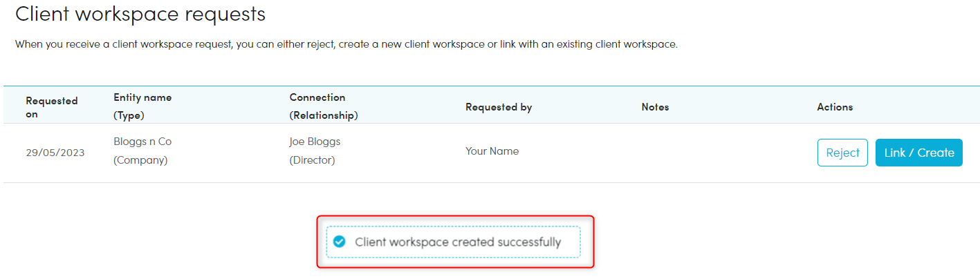Click the workspace request description paragraph
Screen dimensions: 980x279
346,44
